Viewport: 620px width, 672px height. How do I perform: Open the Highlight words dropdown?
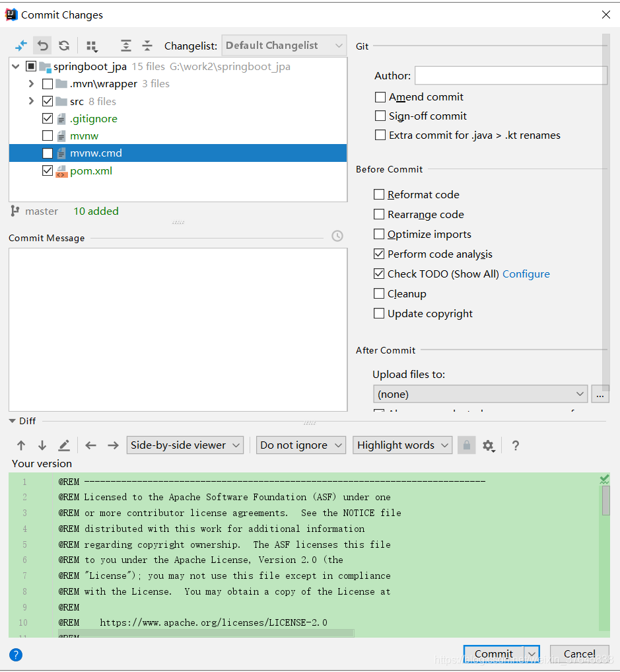pyautogui.click(x=403, y=445)
